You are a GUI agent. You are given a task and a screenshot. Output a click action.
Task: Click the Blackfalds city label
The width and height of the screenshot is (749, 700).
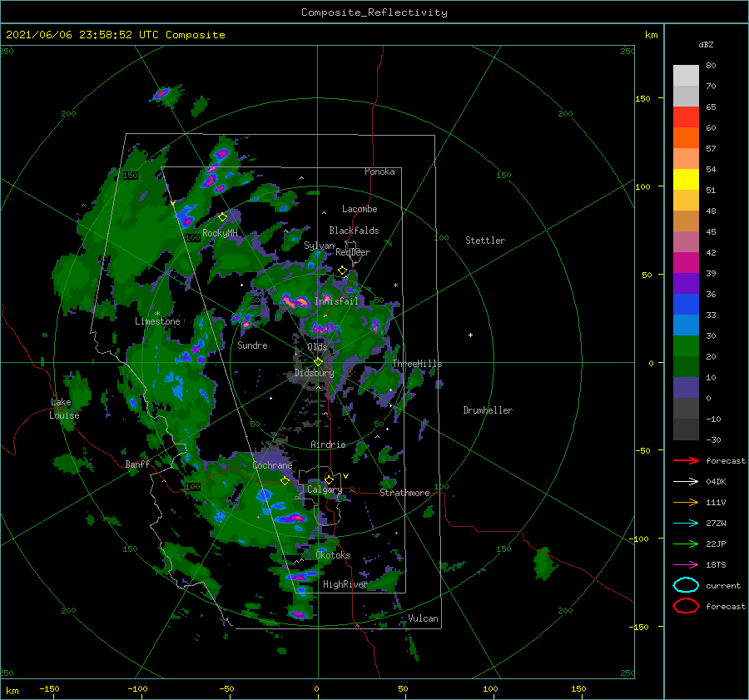pyautogui.click(x=354, y=231)
